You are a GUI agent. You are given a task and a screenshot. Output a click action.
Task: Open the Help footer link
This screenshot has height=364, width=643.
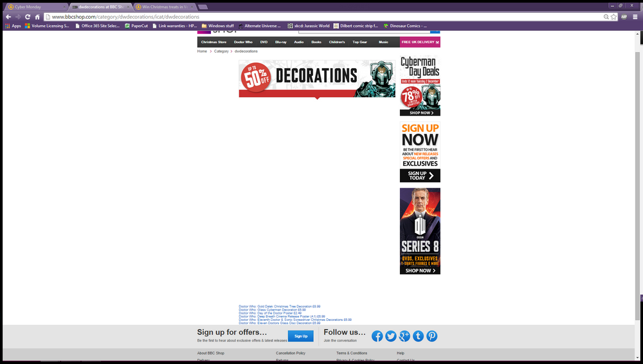[400, 353]
